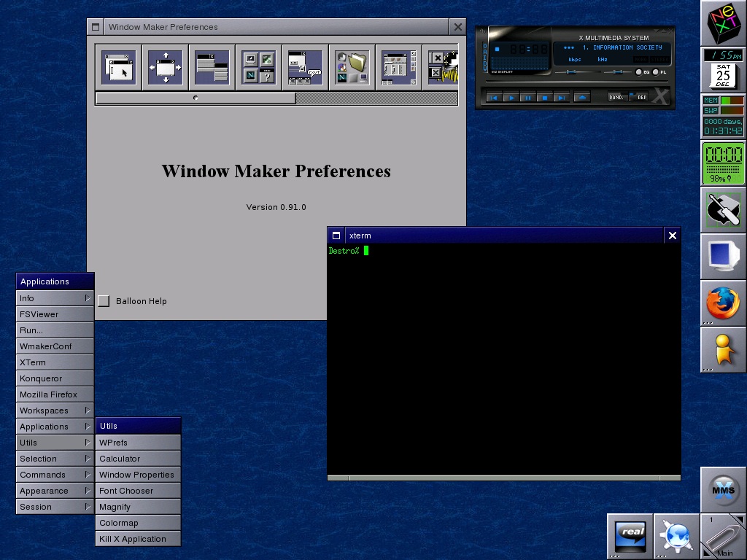Expand the Session submenu
This screenshot has height=560, width=747.
[55, 507]
